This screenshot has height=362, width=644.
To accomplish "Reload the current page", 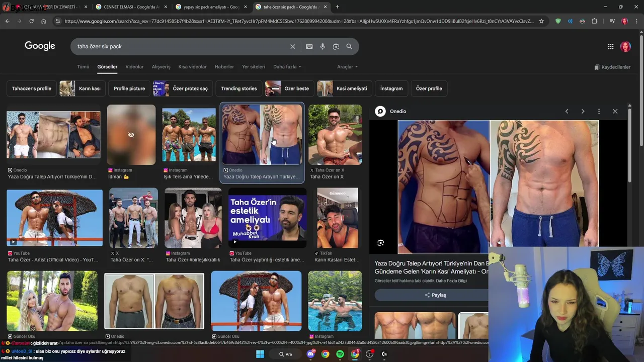I will [31, 21].
